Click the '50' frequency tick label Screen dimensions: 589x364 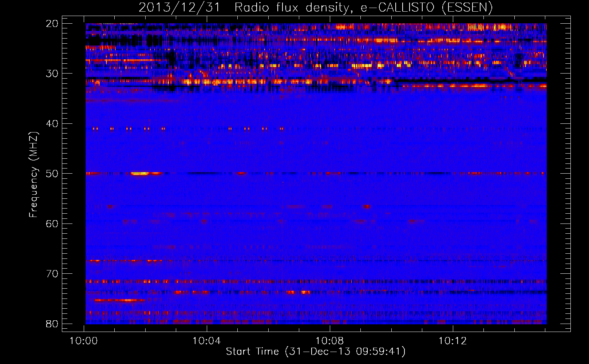[x=52, y=174]
